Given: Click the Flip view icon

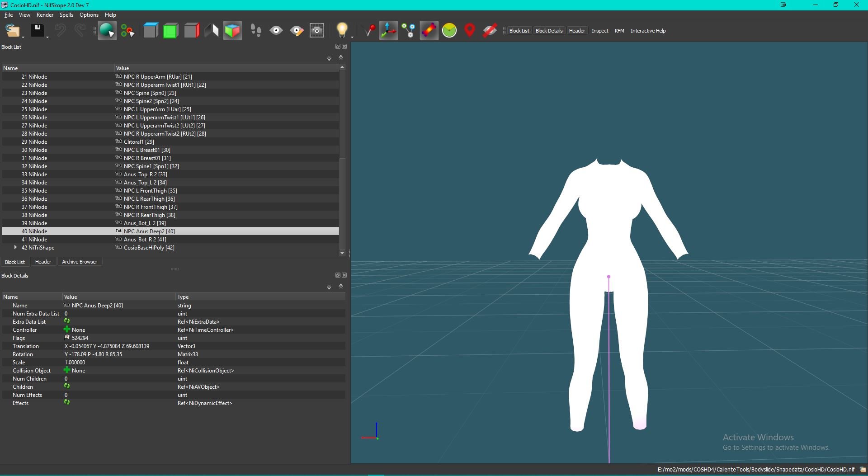Looking at the screenshot, I should 212,31.
